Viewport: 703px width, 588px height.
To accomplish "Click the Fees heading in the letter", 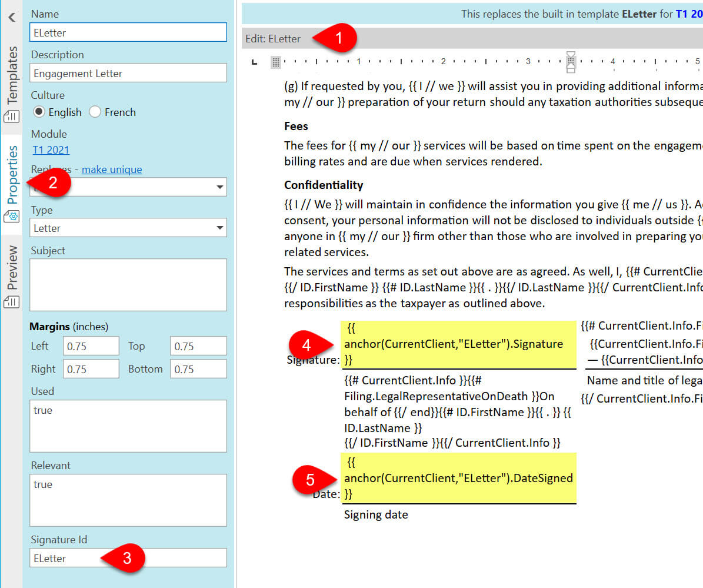I will tap(296, 127).
